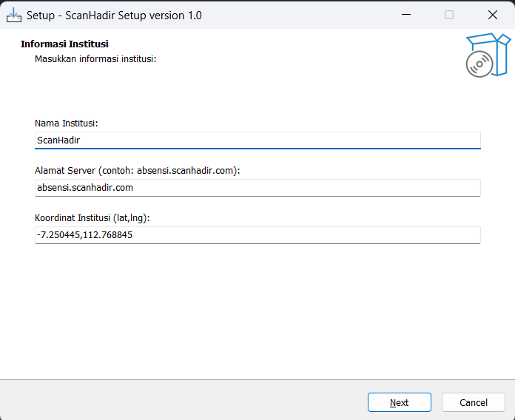Click the window title 'Setup - ScanHadir Setup version 1.0'
515x420 pixels.
click(x=114, y=16)
